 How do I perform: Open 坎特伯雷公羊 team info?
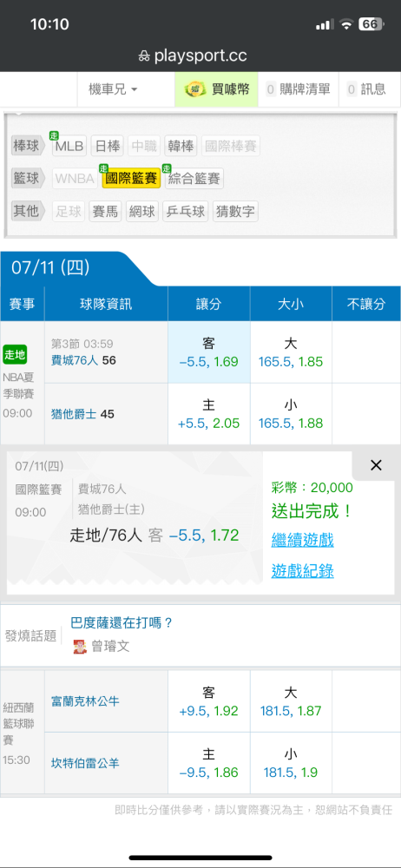(85, 763)
